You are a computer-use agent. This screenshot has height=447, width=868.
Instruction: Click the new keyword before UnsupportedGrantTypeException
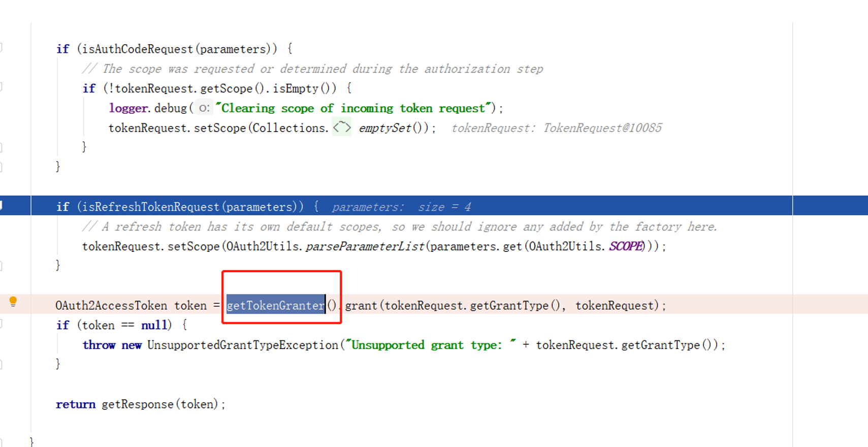coord(132,345)
